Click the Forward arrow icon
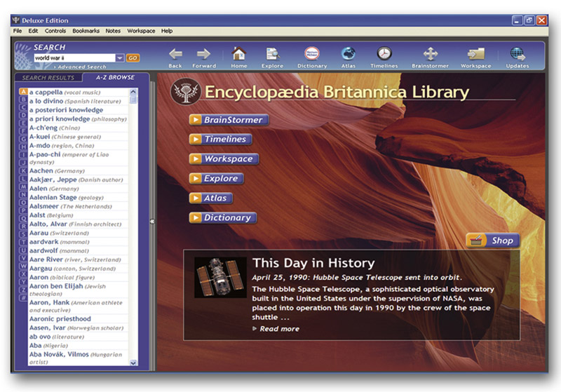The image size is (561, 392). [203, 54]
